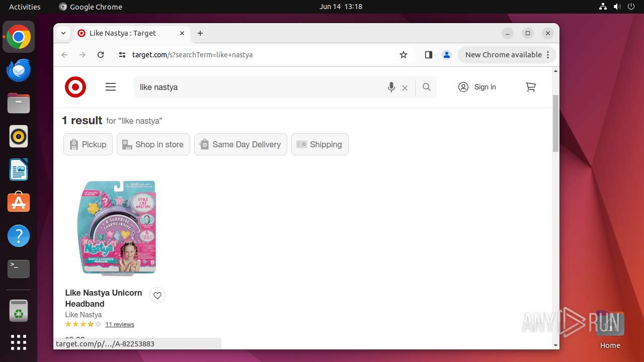The height and width of the screenshot is (362, 644).
Task: Go back in Chrome history
Action: click(64, 55)
